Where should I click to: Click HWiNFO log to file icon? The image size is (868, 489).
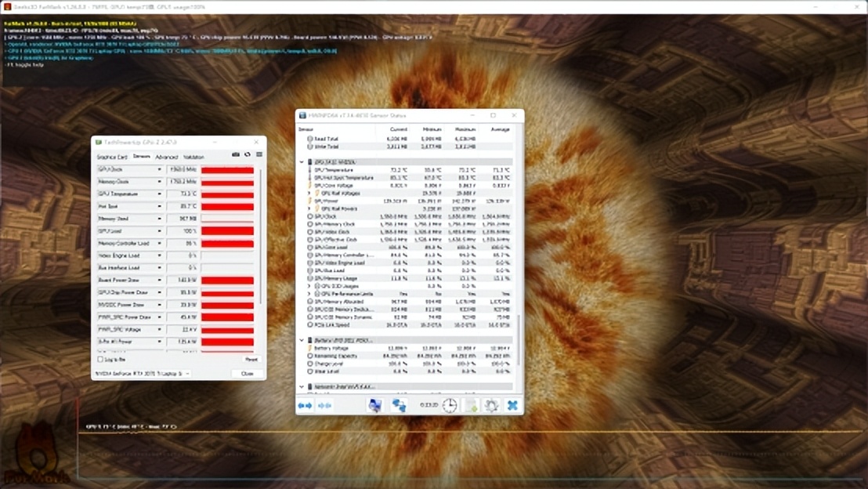click(x=471, y=405)
